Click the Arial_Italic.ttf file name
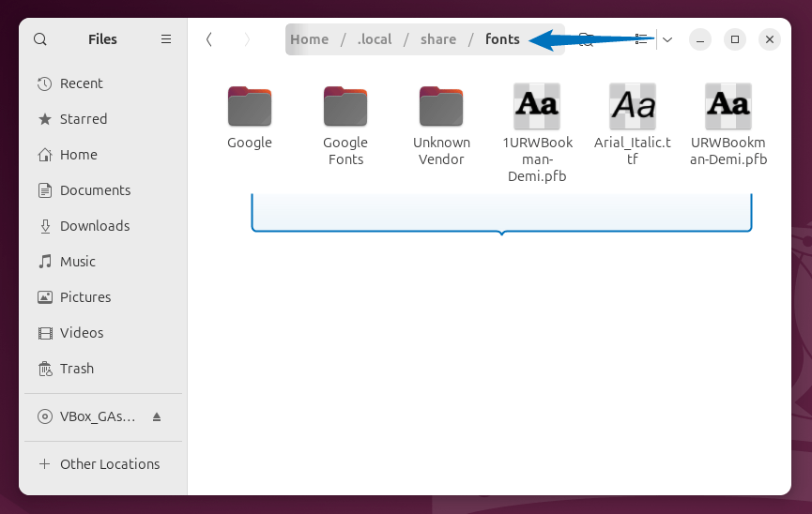Viewport: 812px width, 514px height. pyautogui.click(x=633, y=151)
